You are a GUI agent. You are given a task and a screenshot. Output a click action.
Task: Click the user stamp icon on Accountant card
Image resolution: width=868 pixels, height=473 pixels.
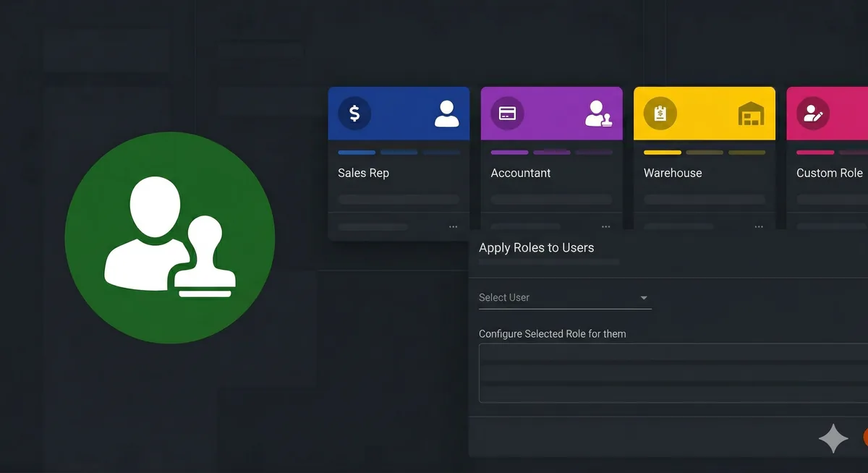click(x=599, y=114)
